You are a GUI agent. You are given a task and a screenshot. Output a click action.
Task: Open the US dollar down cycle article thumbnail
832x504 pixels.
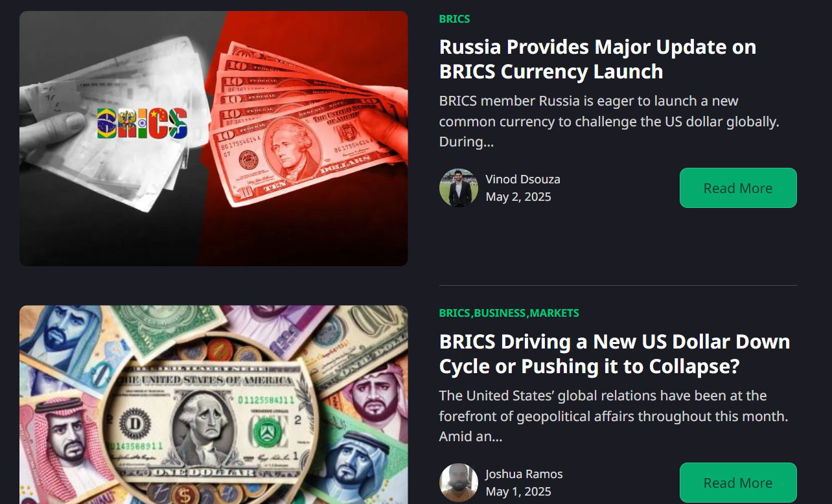click(214, 405)
